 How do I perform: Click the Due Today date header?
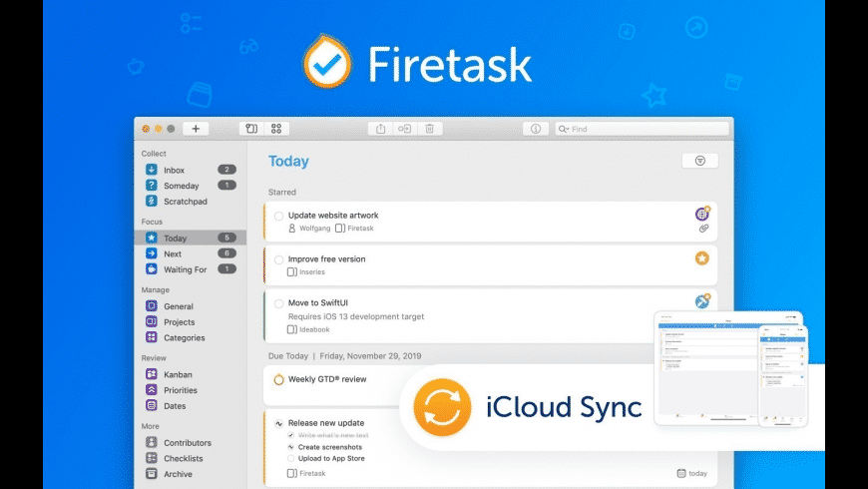[345, 356]
